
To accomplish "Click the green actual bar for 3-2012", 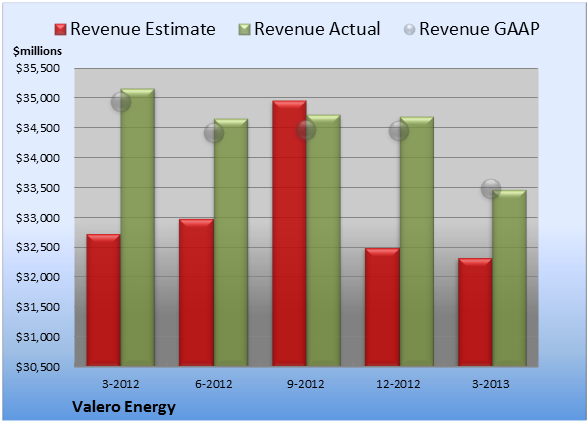I will pyautogui.click(x=137, y=227).
